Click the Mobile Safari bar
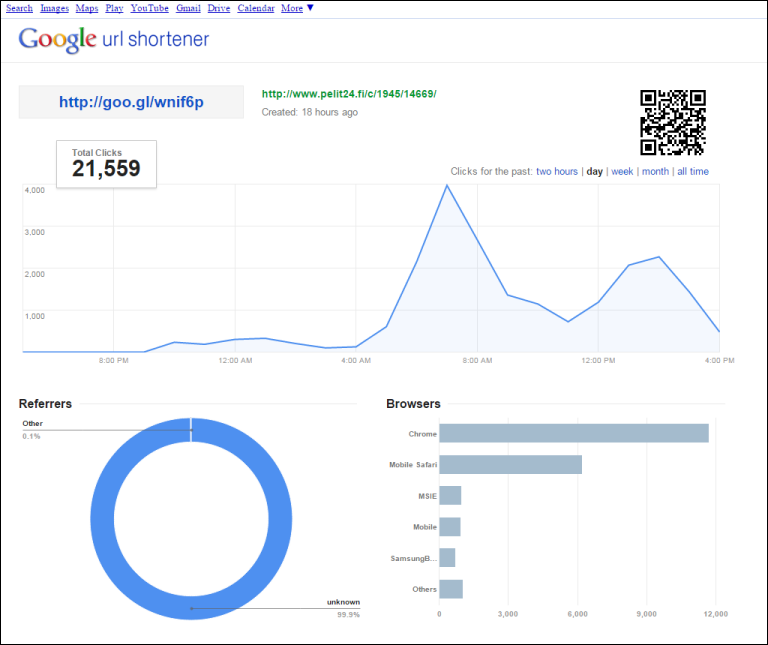Viewport: 768px width, 645px height. pos(510,464)
